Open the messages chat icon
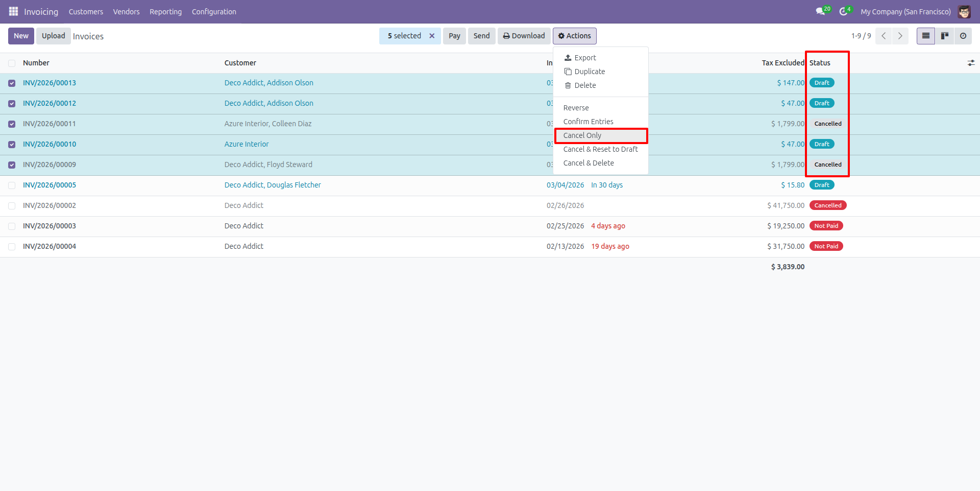 click(820, 11)
